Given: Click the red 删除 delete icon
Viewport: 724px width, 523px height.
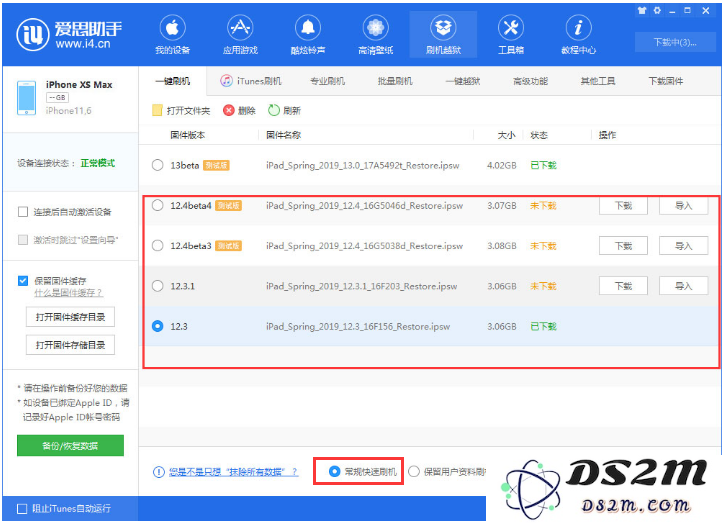Looking at the screenshot, I should tap(229, 110).
